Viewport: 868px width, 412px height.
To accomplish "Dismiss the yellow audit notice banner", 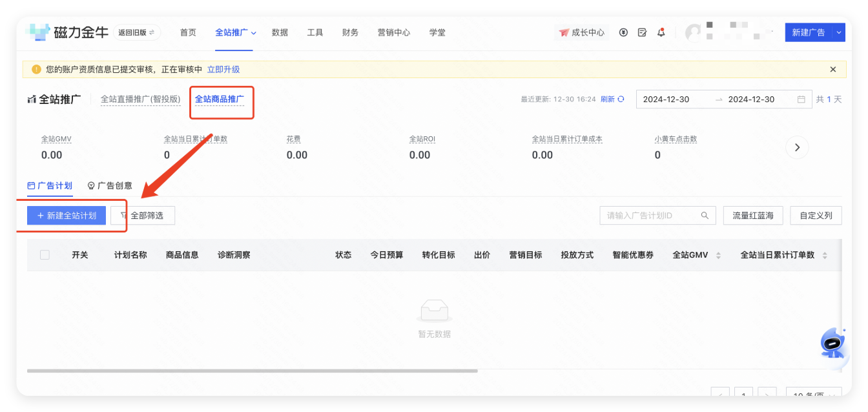I will point(833,69).
